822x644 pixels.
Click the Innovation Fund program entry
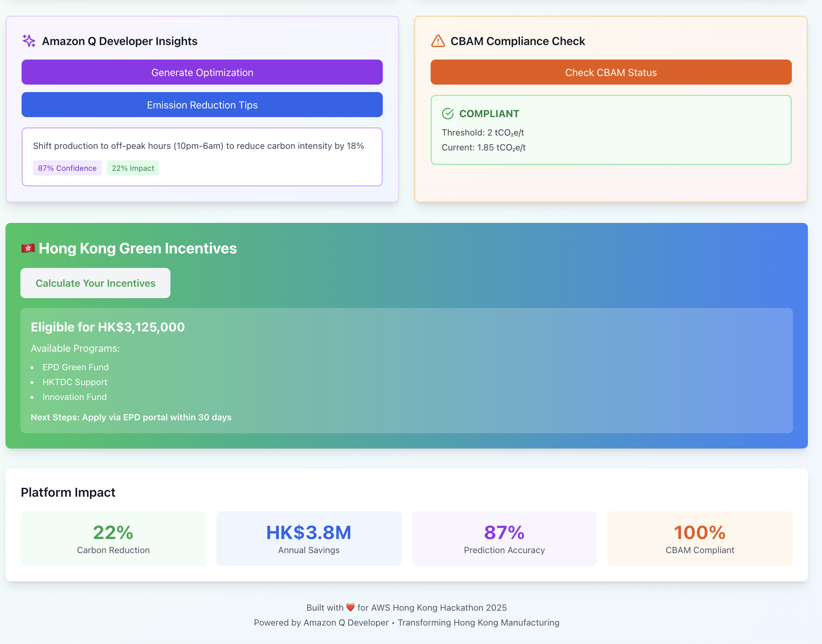point(74,397)
